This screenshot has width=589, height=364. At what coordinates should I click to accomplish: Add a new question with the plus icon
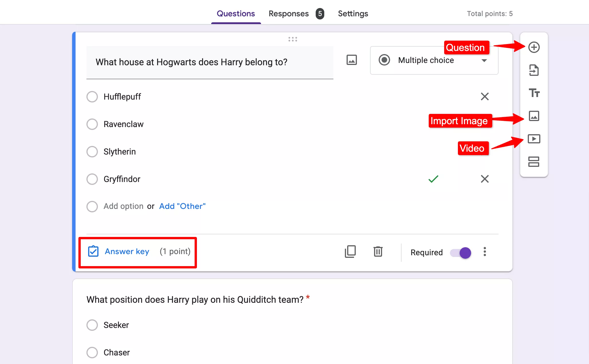(534, 47)
